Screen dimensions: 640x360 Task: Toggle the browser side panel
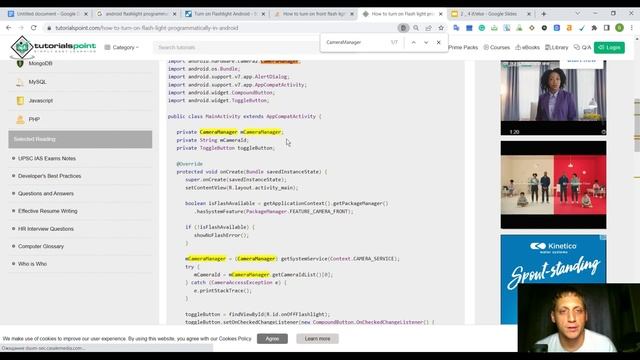[x=607, y=28]
